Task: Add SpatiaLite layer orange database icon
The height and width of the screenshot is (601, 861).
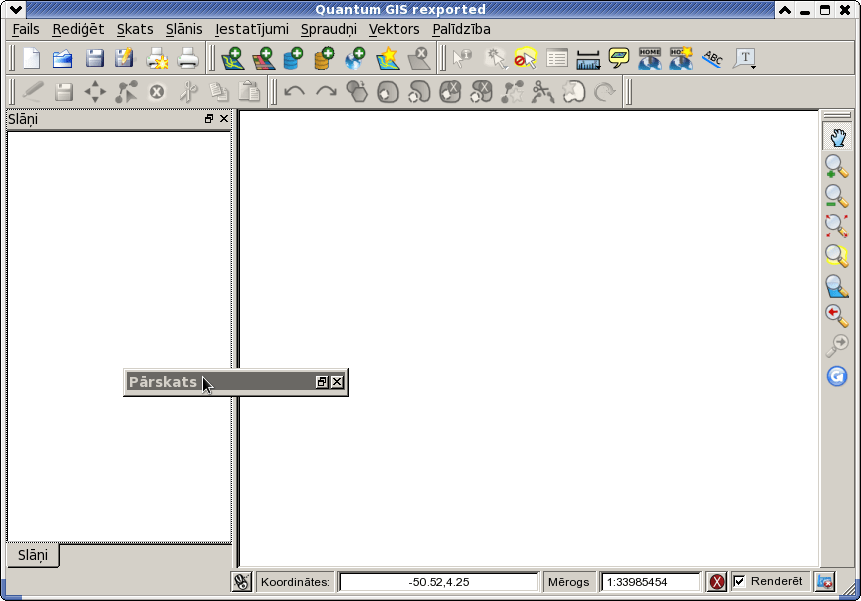Action: (325, 59)
